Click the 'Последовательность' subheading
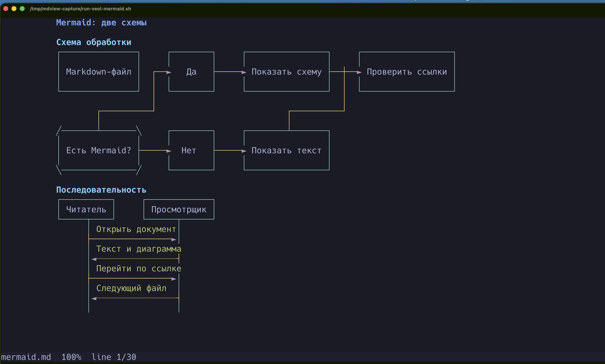This screenshot has width=605, height=364. coord(101,190)
